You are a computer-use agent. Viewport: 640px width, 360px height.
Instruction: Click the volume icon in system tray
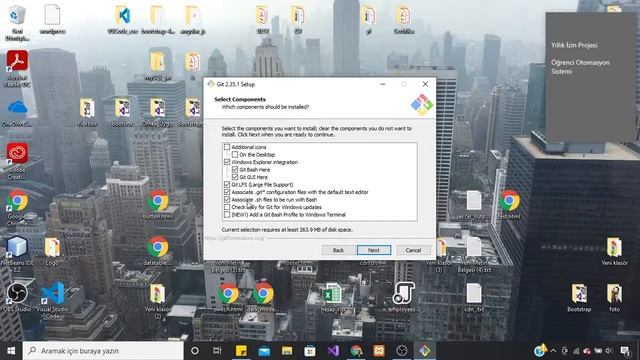[x=609, y=351]
